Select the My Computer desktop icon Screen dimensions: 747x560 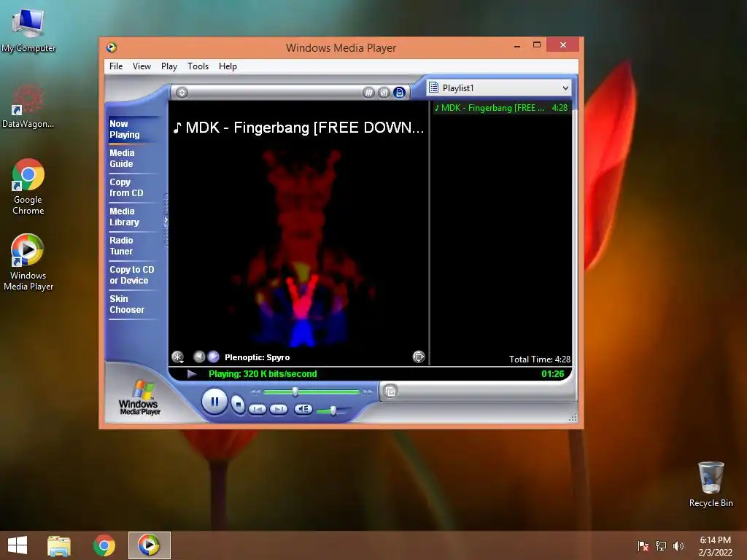click(x=28, y=30)
